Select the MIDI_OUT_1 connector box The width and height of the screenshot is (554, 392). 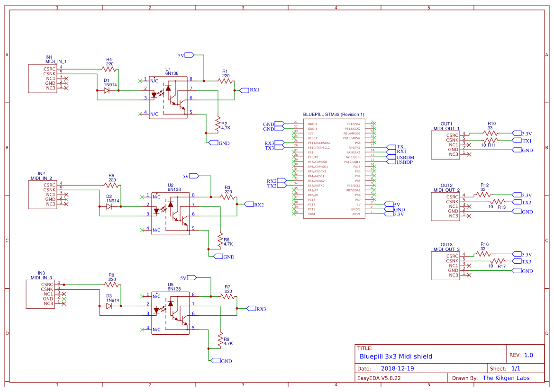click(x=445, y=145)
